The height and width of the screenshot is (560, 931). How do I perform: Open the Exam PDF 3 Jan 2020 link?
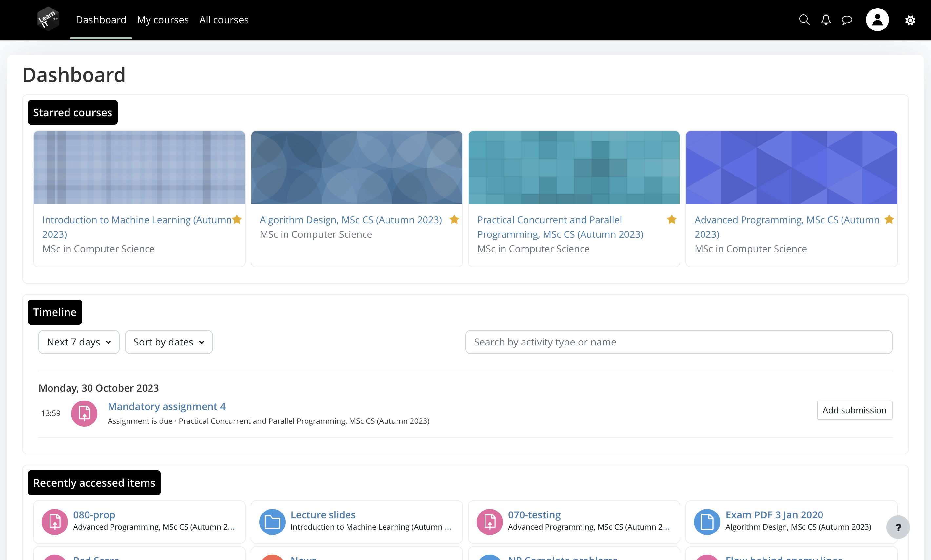(774, 514)
